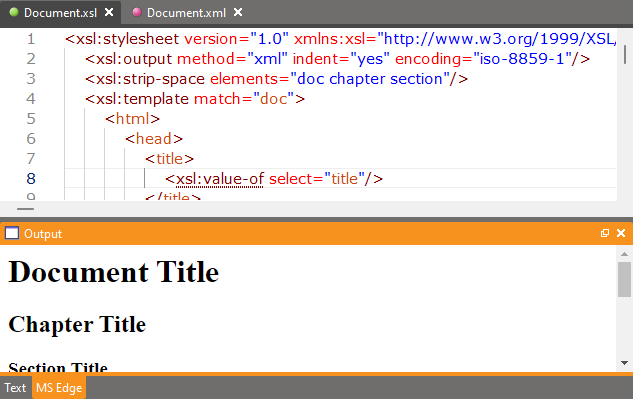Click the Output vertical scrollbar thumb
Viewport: 633px width, 399px height.
click(x=624, y=279)
